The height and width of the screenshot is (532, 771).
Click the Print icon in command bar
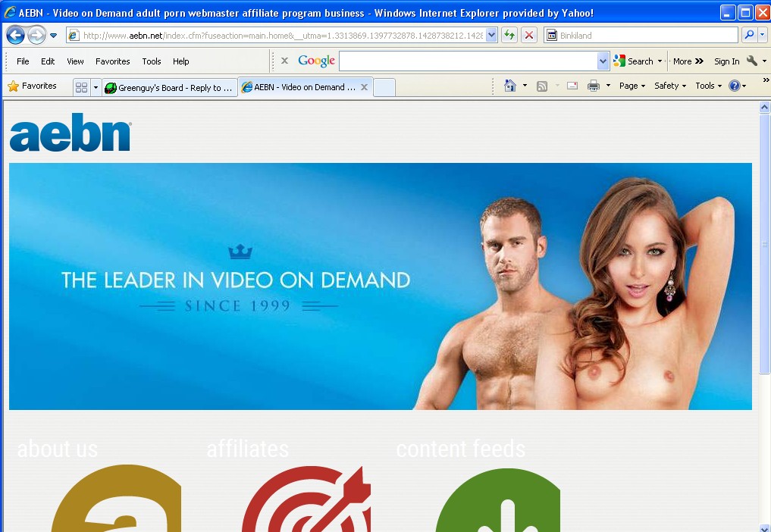pyautogui.click(x=594, y=86)
